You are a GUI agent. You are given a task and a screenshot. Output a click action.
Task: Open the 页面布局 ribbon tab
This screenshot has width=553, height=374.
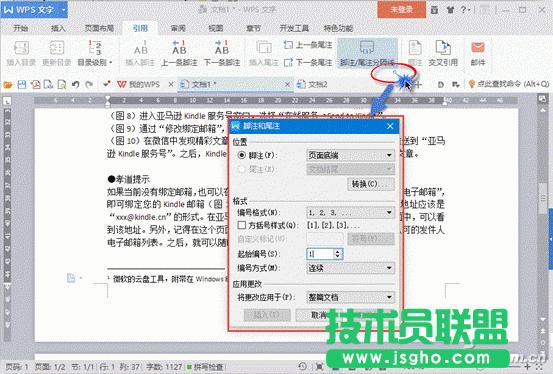(x=99, y=28)
